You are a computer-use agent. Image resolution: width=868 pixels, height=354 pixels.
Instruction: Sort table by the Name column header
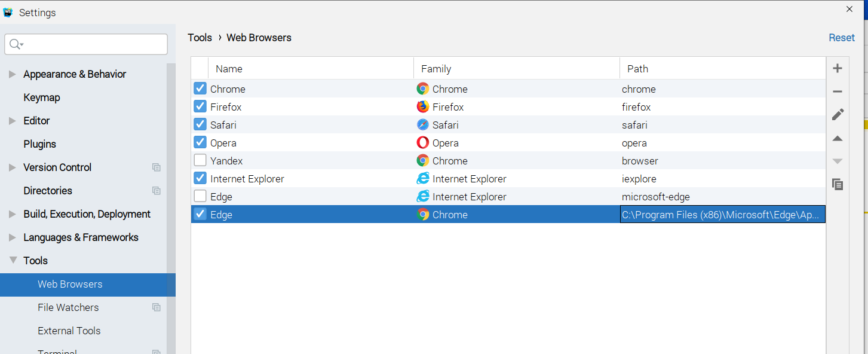229,69
